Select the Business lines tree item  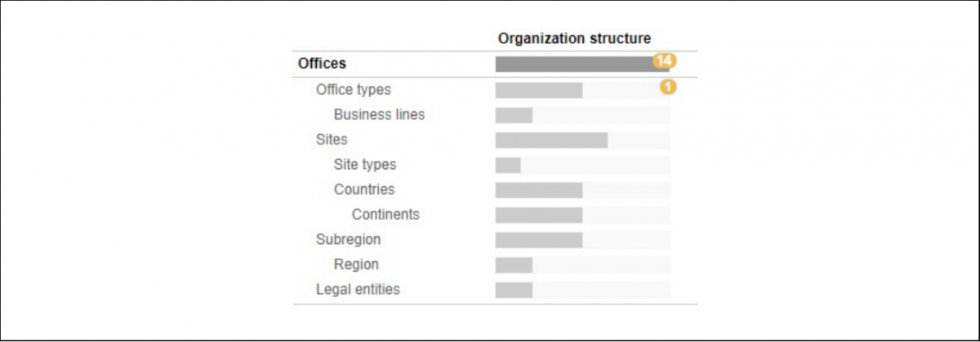[x=379, y=114]
